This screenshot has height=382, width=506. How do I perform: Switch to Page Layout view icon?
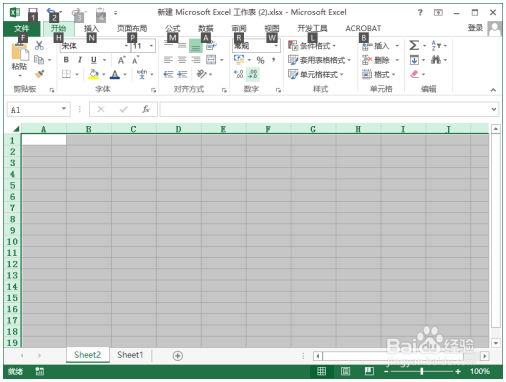click(x=345, y=371)
